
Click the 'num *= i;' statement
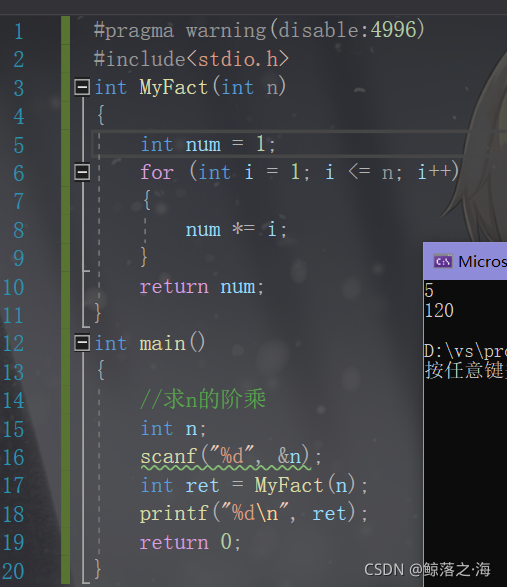click(x=236, y=229)
